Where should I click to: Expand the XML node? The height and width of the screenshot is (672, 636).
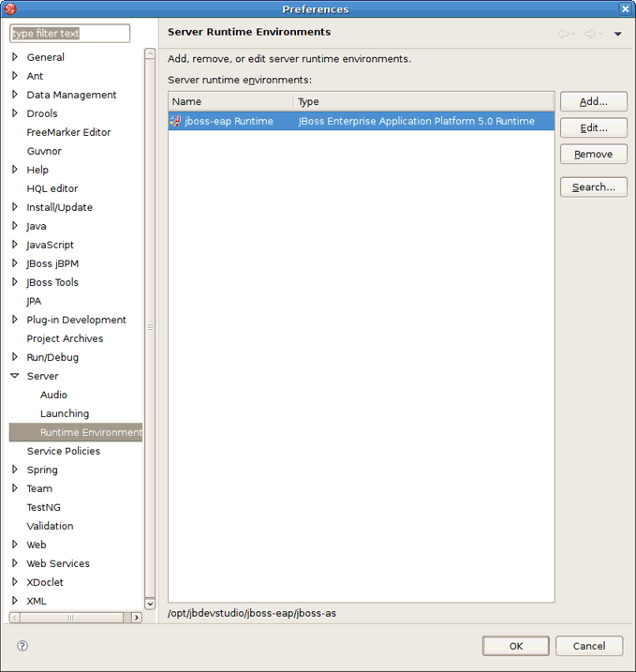point(15,601)
